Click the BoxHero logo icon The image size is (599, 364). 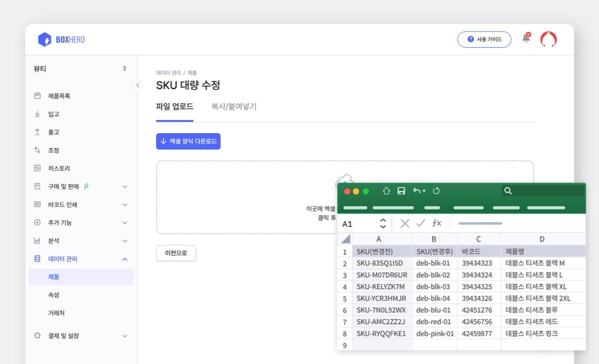pyautogui.click(x=45, y=39)
